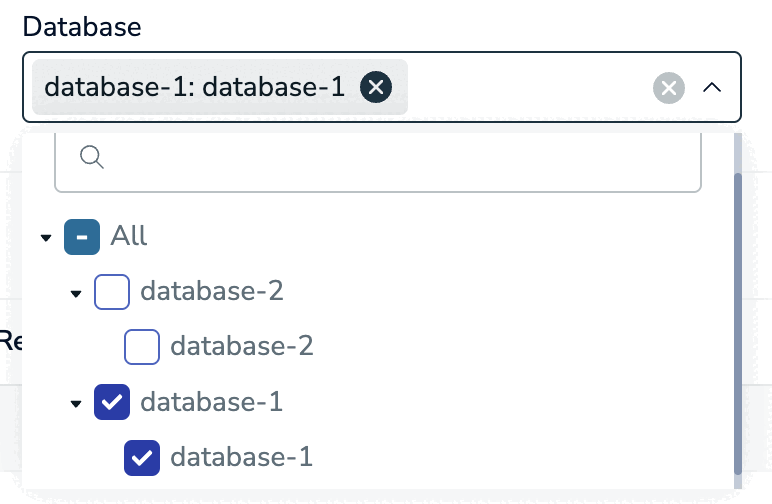Select the All label text
This screenshot has height=504, width=772.
click(129, 237)
